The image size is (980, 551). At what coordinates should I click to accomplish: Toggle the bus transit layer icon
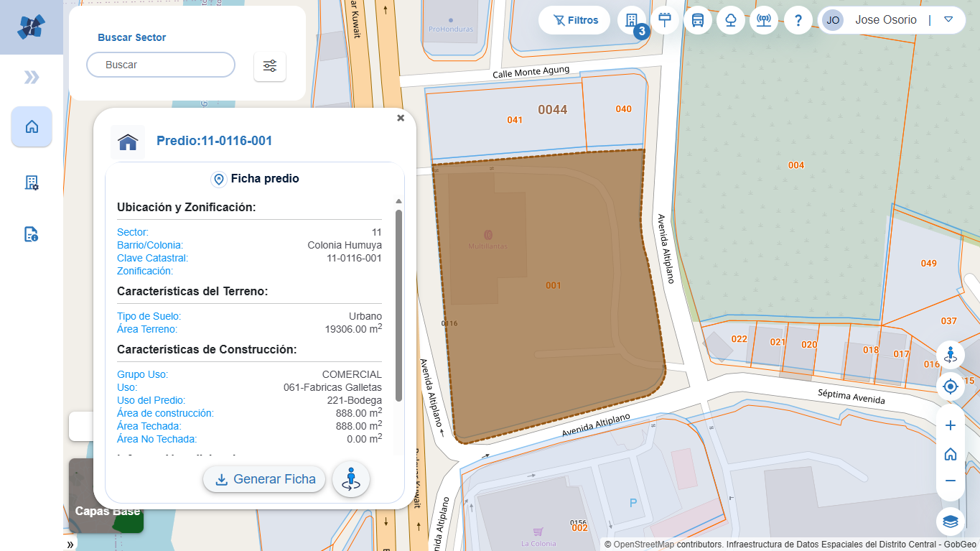tap(698, 20)
